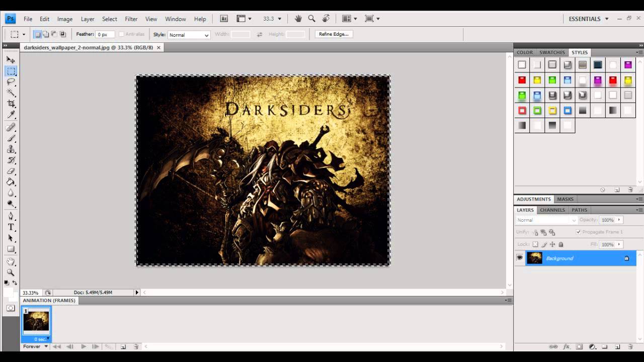Image resolution: width=644 pixels, height=362 pixels.
Task: Select animation frame 1 thumbnail
Action: click(x=36, y=321)
